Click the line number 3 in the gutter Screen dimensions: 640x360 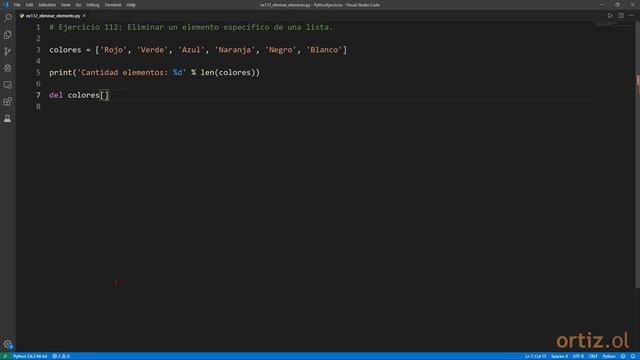[38, 50]
